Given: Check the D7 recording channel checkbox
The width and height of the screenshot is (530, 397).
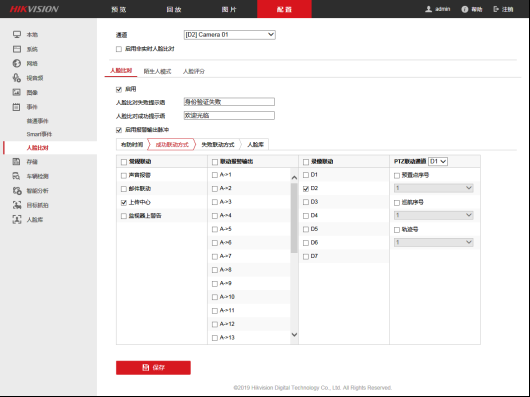Looking at the screenshot, I should coord(306,257).
